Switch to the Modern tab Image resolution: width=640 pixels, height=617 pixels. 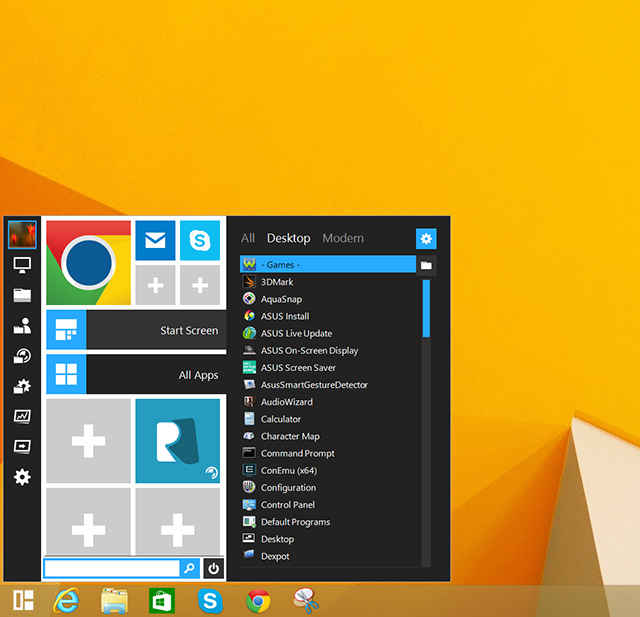(x=343, y=238)
